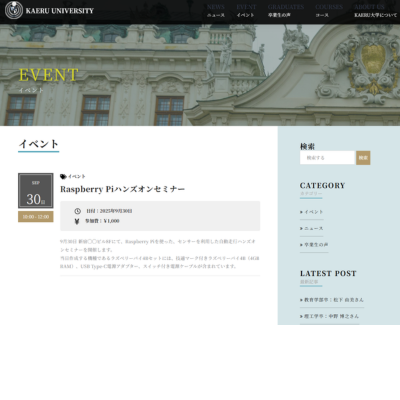
Task: Click the LATEST POST sidebar heading
Action: point(328,274)
